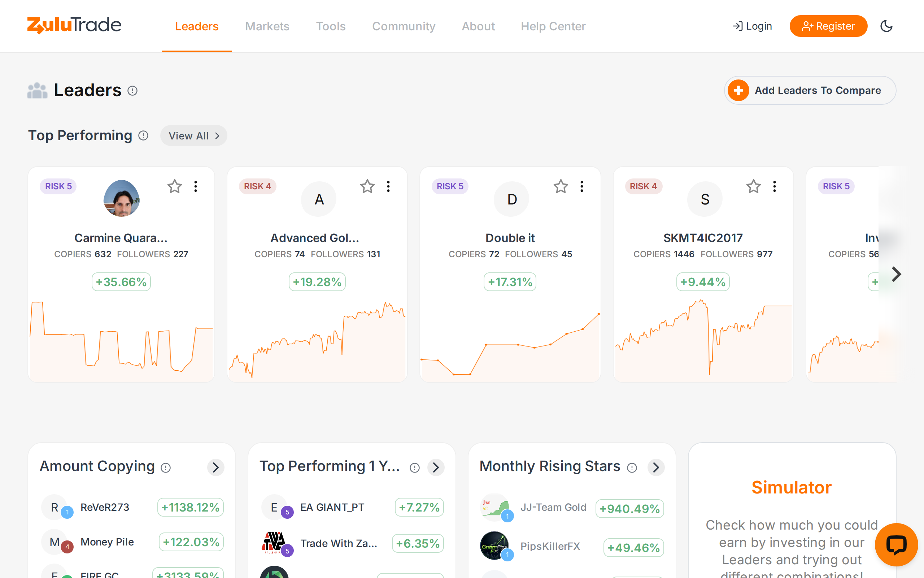924x578 pixels.
Task: Toggle dark mode moon icon
Action: point(886,26)
